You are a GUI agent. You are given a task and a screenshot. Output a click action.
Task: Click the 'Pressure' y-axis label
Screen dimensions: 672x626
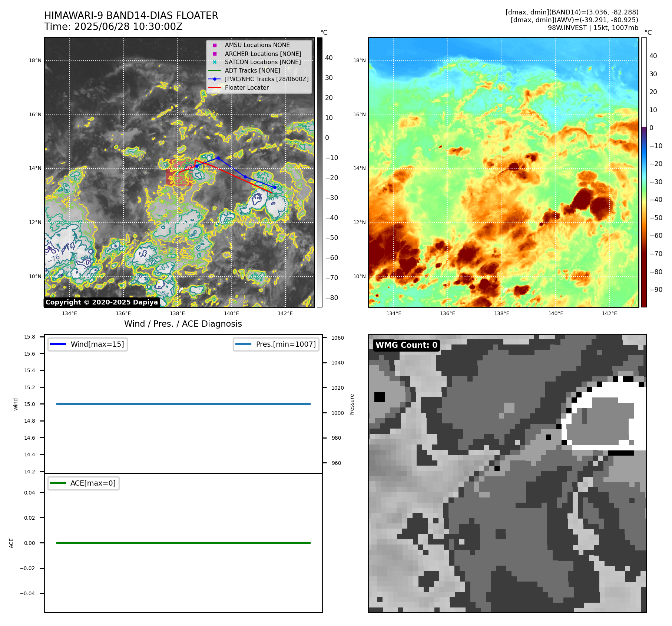pyautogui.click(x=352, y=404)
